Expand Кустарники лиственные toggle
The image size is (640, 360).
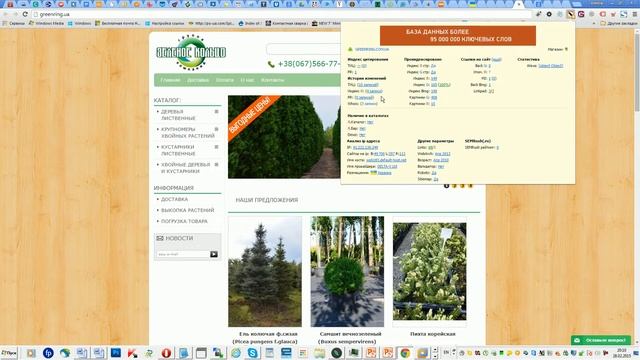click(217, 147)
